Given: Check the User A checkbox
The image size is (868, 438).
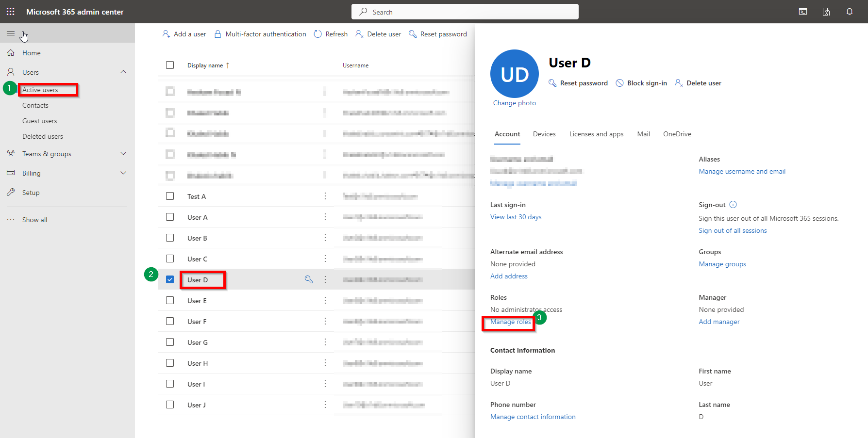Looking at the screenshot, I should click(x=170, y=217).
